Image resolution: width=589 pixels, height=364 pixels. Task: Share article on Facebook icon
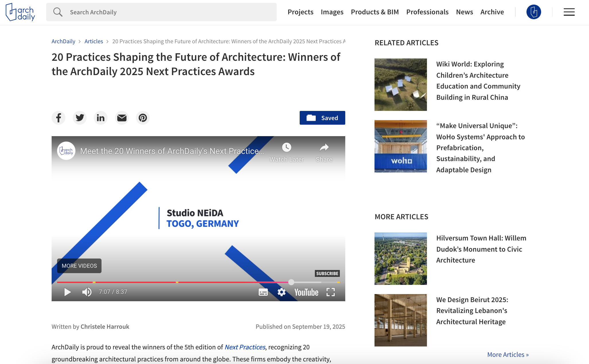coord(58,118)
